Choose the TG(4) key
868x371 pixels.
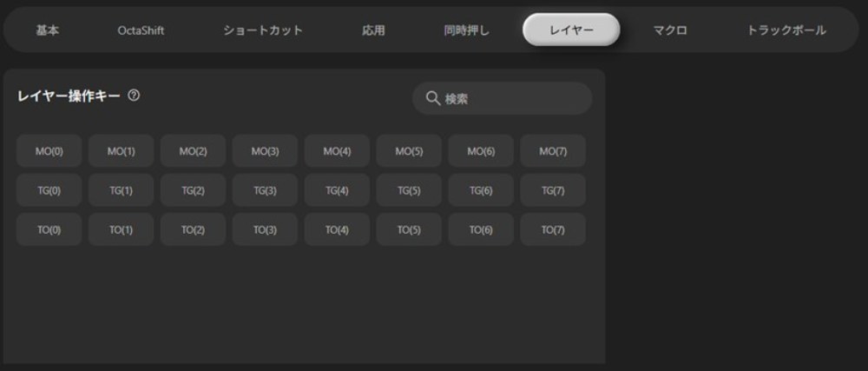click(337, 190)
